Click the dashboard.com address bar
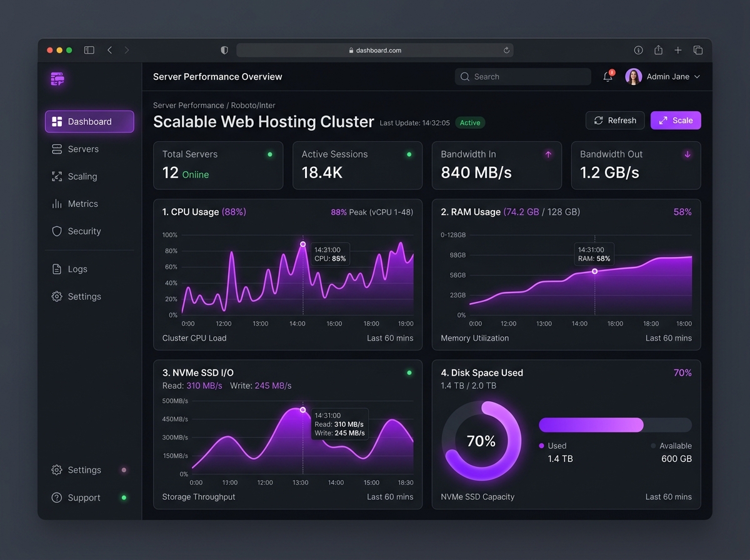Viewport: 750px width, 560px height. [x=375, y=50]
